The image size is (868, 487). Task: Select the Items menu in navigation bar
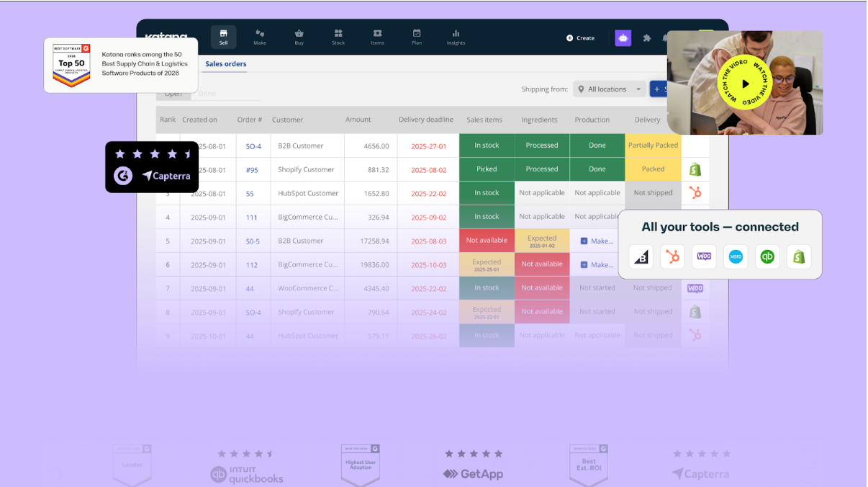click(x=377, y=37)
